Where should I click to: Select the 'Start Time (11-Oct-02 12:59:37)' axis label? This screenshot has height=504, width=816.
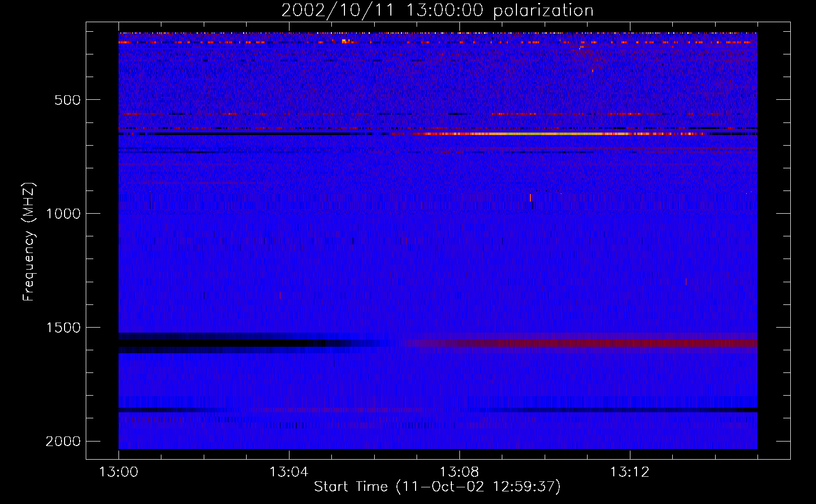click(437, 487)
